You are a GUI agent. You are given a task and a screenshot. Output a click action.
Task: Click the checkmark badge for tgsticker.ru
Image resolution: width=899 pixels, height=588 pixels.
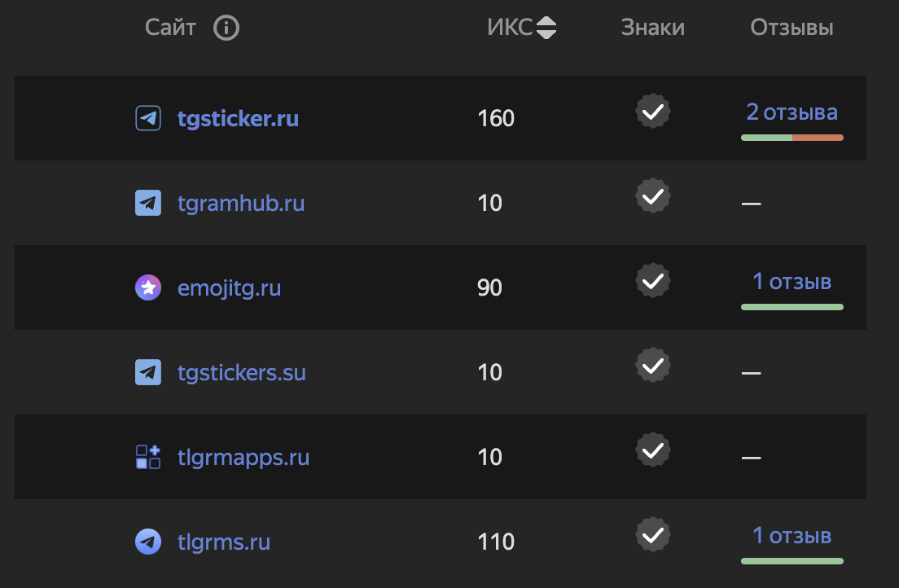click(x=652, y=112)
